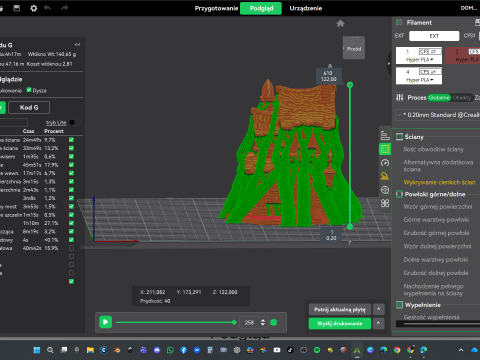Select the Podgląd tab

tap(261, 8)
